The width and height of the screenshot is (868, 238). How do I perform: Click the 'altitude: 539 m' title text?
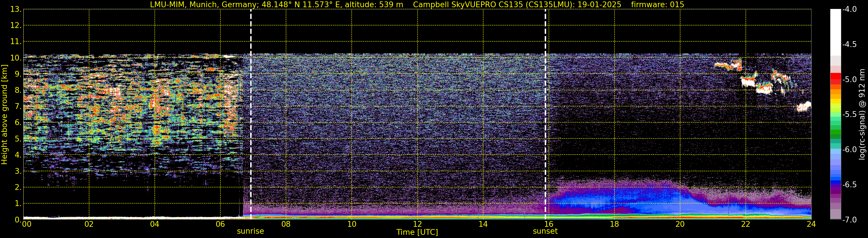[x=374, y=4]
